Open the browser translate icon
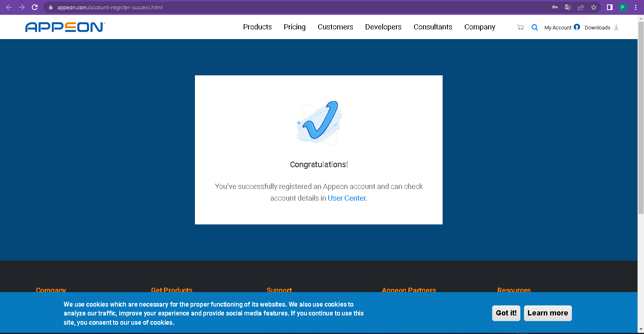The height and width of the screenshot is (334, 644). [x=568, y=7]
